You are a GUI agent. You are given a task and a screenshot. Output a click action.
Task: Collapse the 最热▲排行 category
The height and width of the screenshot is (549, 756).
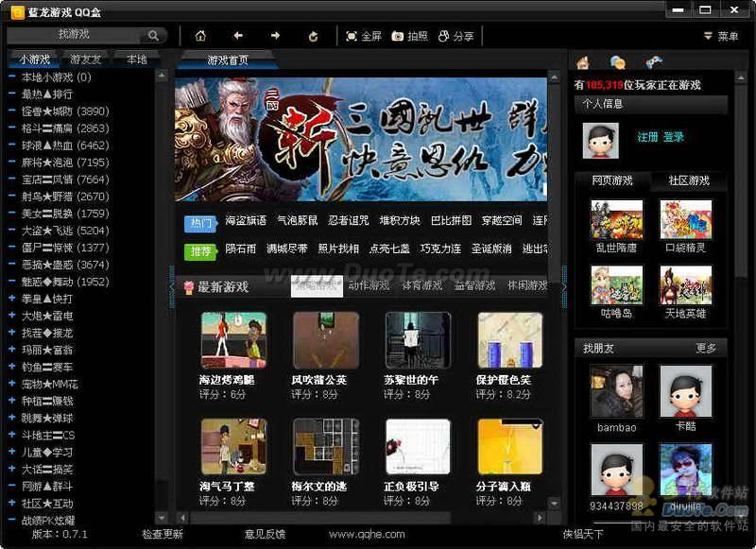(12, 94)
